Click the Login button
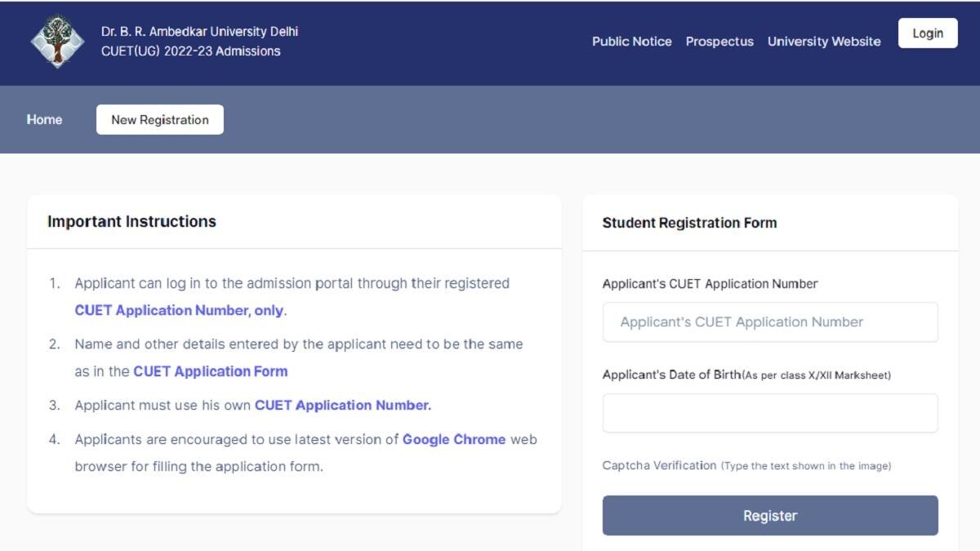980x551 pixels. point(928,33)
